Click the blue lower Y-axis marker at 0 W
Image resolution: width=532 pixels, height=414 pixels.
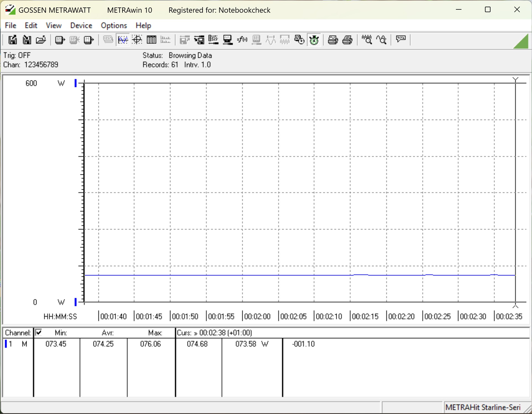[x=76, y=302]
